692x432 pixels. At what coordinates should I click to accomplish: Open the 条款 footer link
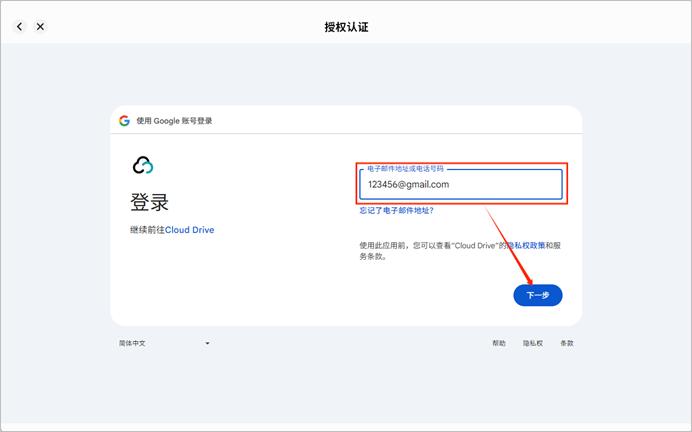[567, 343]
